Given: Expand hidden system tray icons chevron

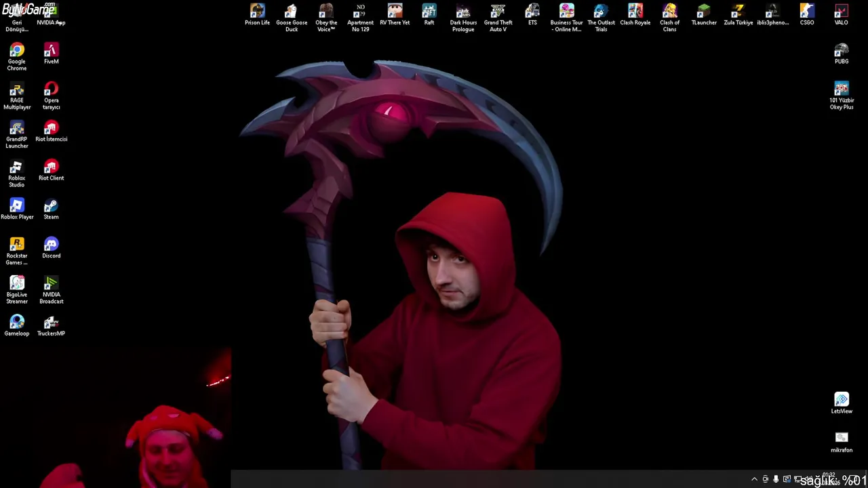Looking at the screenshot, I should (x=754, y=479).
